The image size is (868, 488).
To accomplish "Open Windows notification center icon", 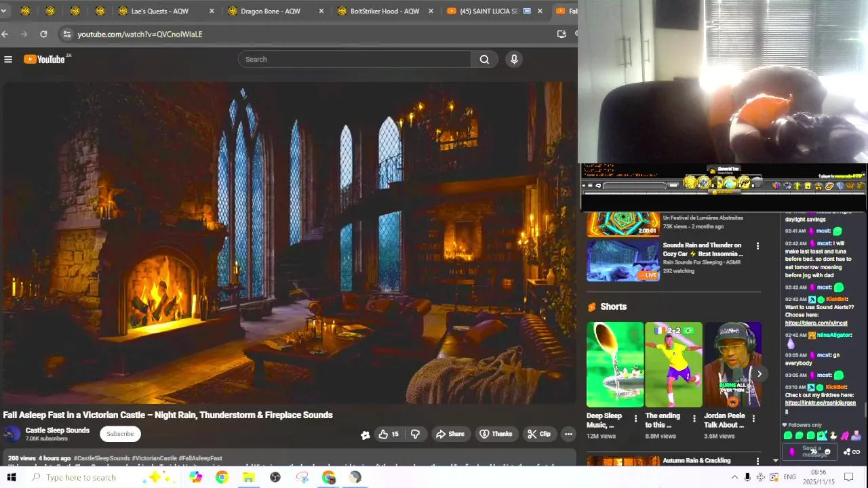I will pos(848,477).
